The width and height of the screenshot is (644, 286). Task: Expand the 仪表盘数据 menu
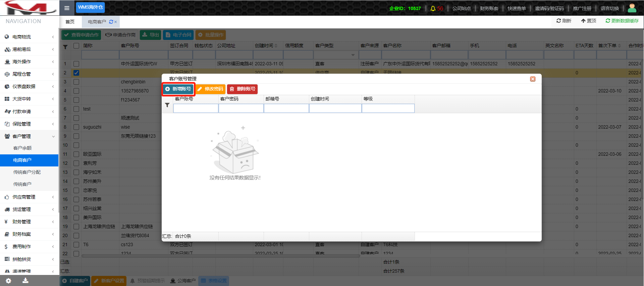tap(30, 86)
